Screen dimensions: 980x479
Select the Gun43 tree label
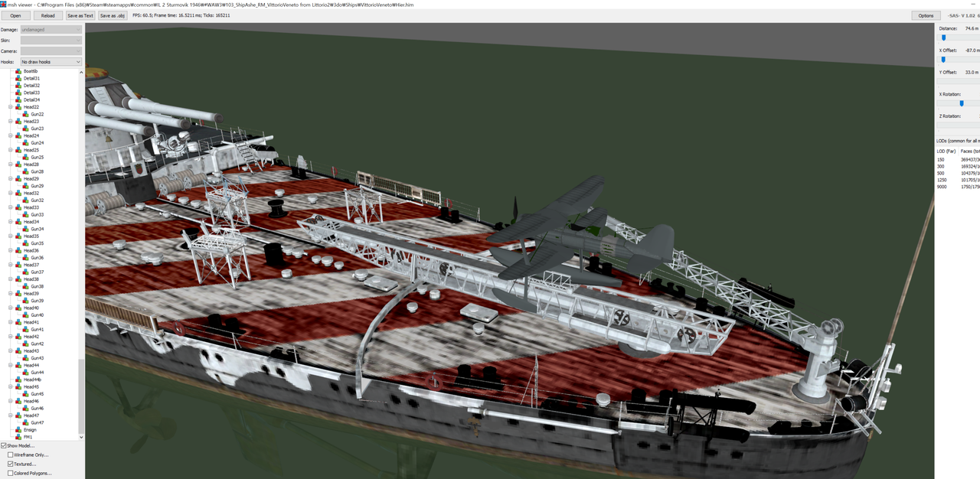(x=38, y=358)
